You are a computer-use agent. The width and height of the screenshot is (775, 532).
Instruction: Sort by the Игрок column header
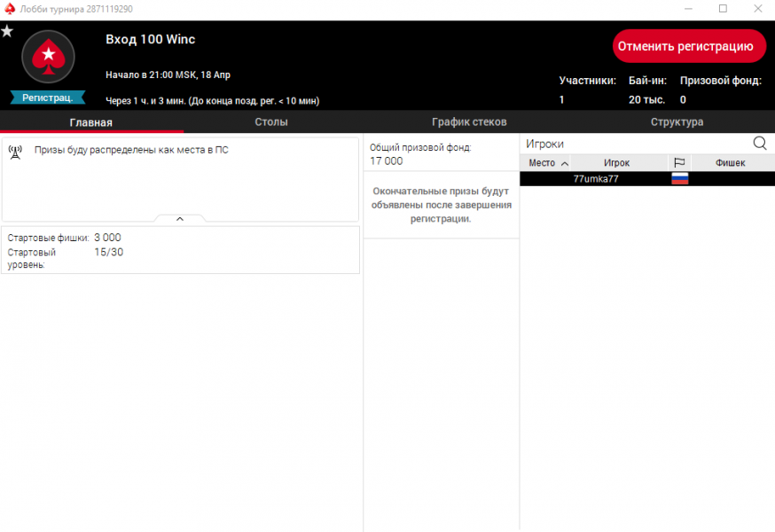pyautogui.click(x=616, y=163)
